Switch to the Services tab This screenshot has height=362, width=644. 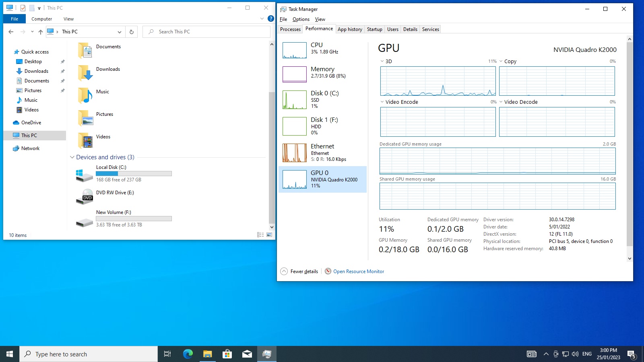[430, 29]
